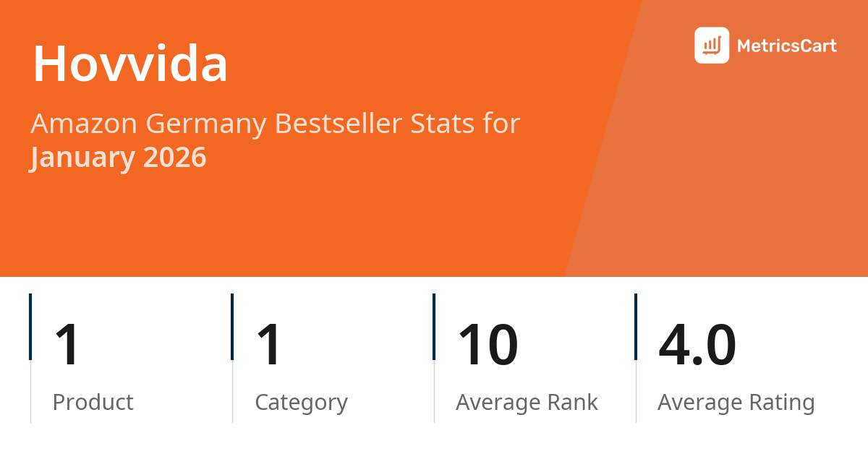Select the Category label
The width and height of the screenshot is (868, 454).
click(301, 402)
